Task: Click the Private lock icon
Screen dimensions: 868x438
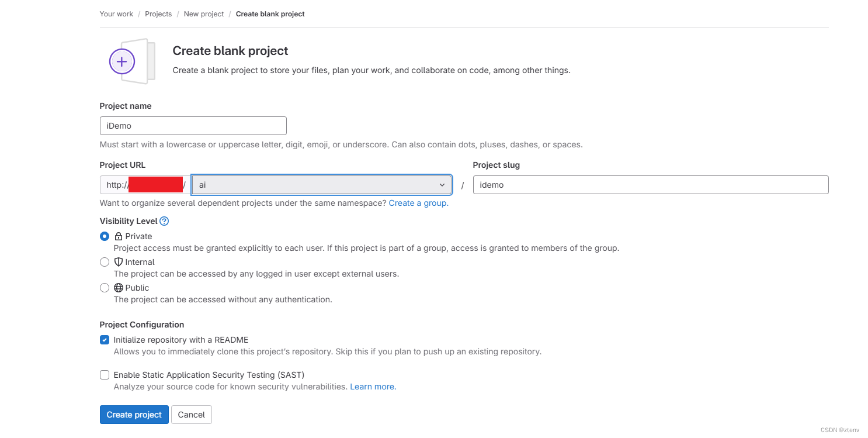Action: [119, 236]
